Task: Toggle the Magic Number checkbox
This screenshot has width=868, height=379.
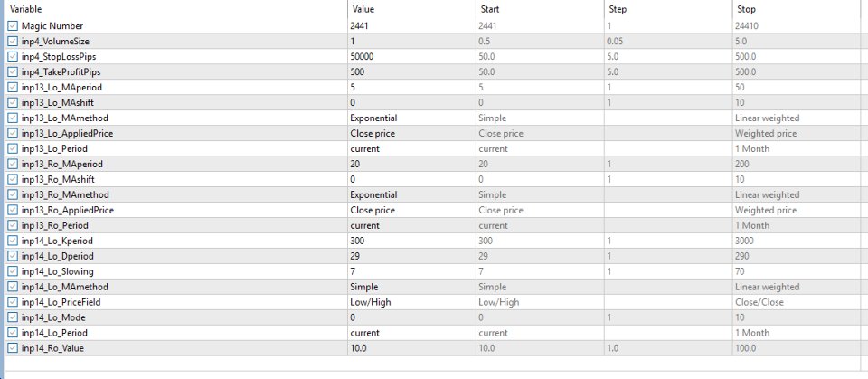Action: (12, 26)
